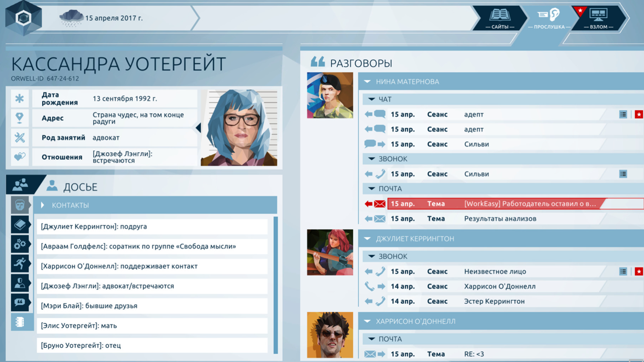Select the running man dossier icon
The image size is (644, 362).
tap(21, 263)
